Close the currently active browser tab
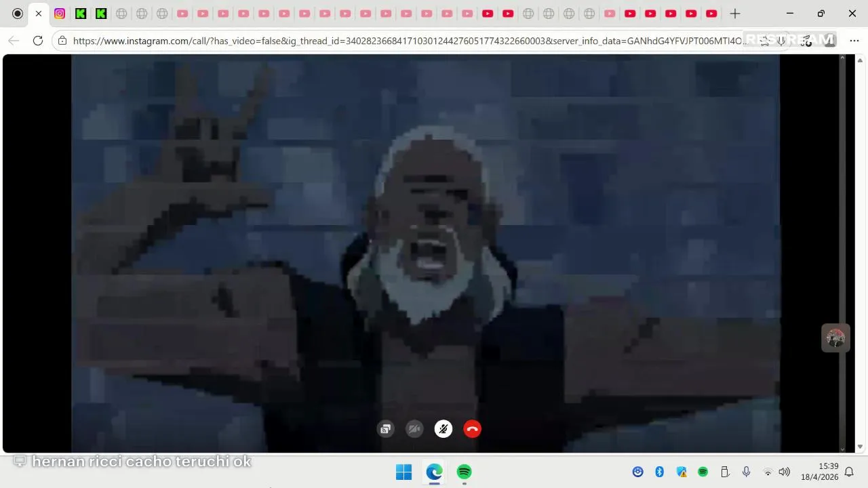The image size is (868, 488). tap(39, 14)
